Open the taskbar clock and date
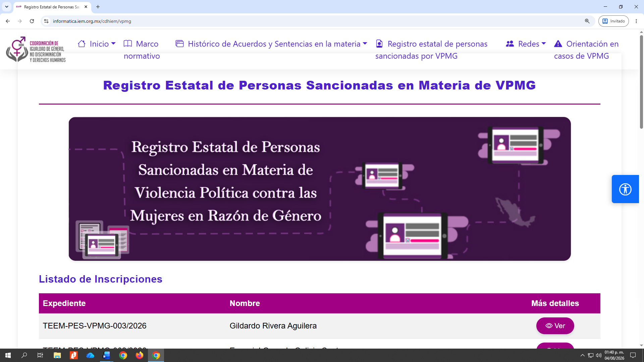This screenshot has width=644, height=362. 614,355
